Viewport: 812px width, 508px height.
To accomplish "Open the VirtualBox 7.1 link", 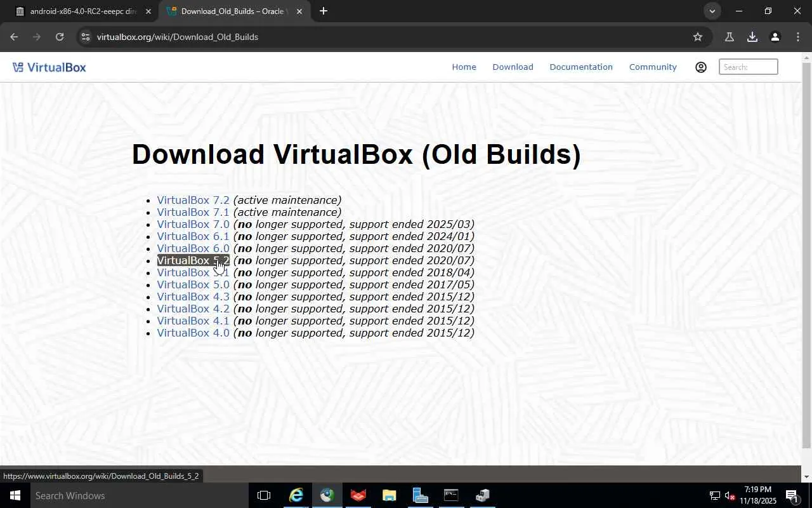I will (x=193, y=212).
